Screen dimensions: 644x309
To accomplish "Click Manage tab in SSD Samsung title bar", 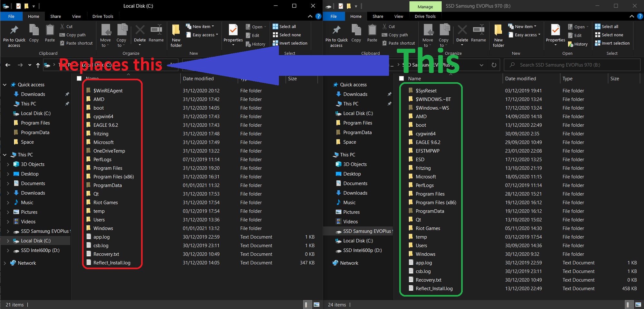I will coord(425,7).
